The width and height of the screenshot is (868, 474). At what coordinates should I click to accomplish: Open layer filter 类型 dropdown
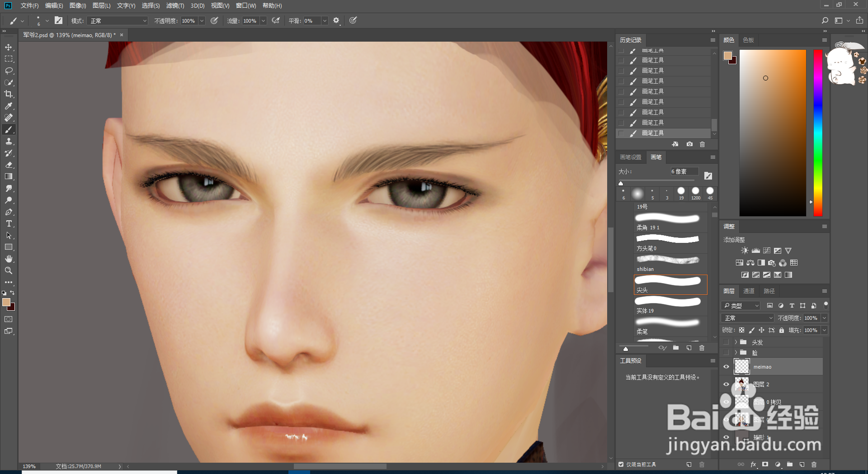coord(741,306)
